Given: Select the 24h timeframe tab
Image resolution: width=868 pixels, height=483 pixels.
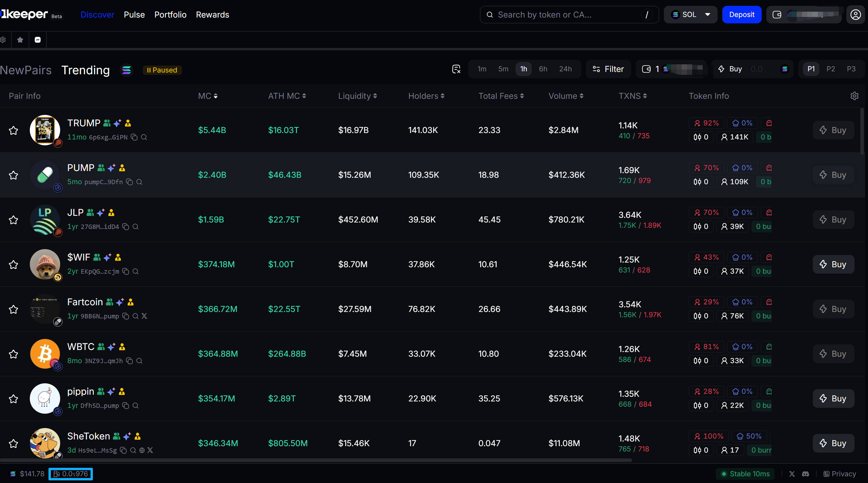Looking at the screenshot, I should [565, 69].
